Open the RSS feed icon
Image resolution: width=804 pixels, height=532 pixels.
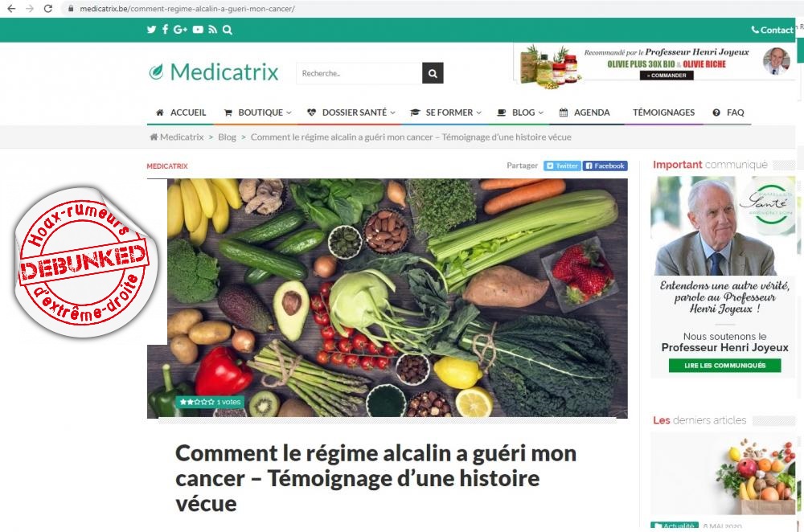pos(213,30)
